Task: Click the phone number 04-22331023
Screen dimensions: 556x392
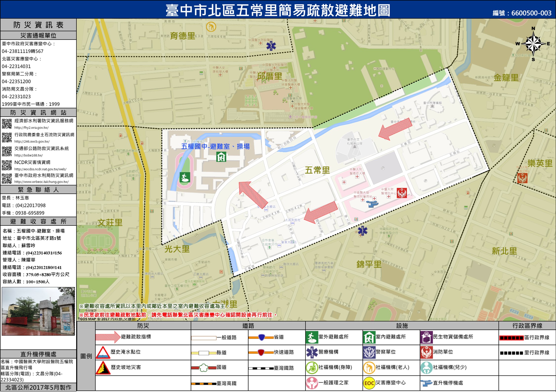Action: point(16,97)
